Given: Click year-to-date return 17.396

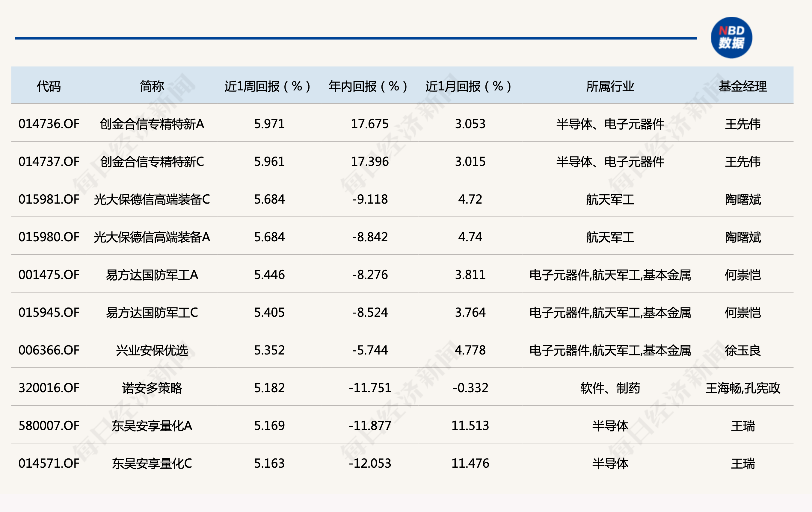Looking at the screenshot, I should click(370, 161).
